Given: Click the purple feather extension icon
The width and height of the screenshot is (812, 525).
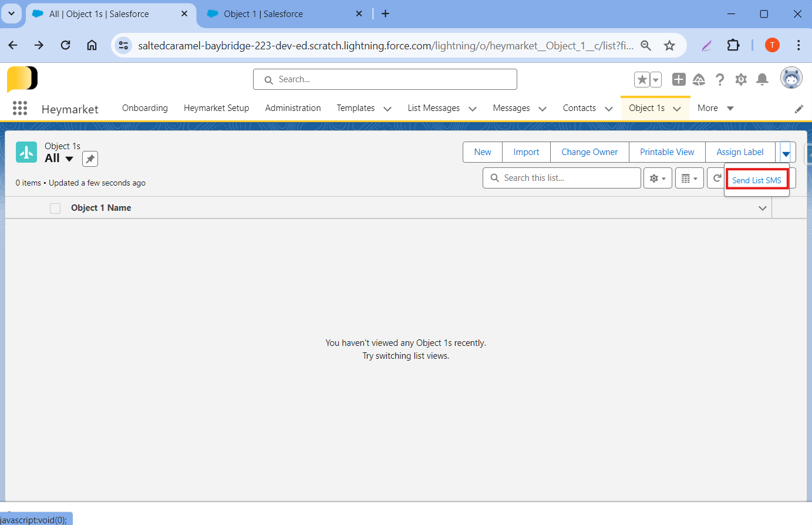Looking at the screenshot, I should click(707, 45).
